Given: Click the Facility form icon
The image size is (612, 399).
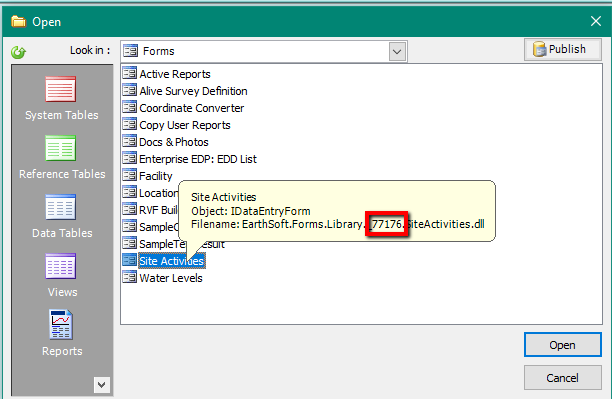Looking at the screenshot, I should (x=130, y=175).
